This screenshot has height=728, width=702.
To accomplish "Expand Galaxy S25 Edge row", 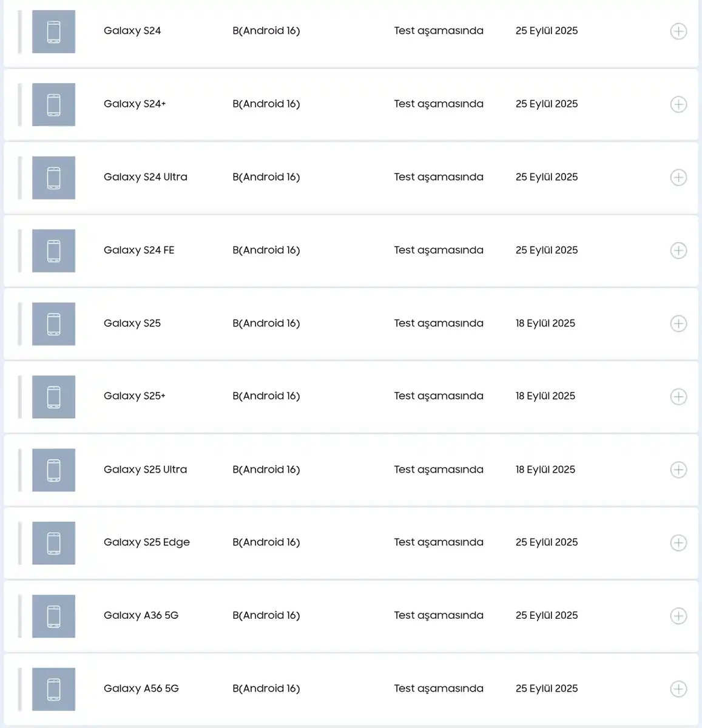I will pos(678,543).
